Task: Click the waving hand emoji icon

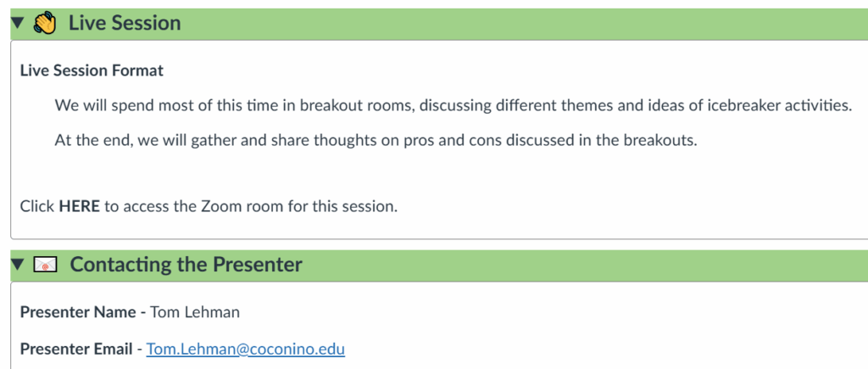Action: pos(45,23)
